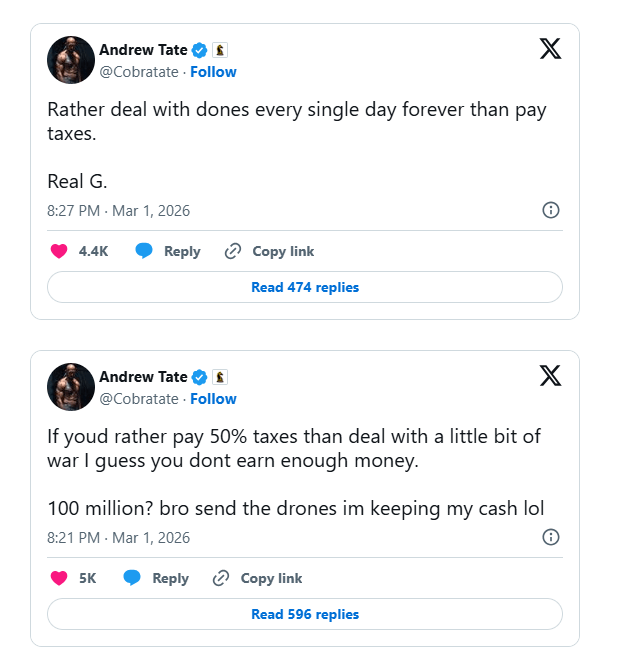The image size is (622, 667).
Task: Open the Read 596 replies button
Action: pyautogui.click(x=305, y=614)
